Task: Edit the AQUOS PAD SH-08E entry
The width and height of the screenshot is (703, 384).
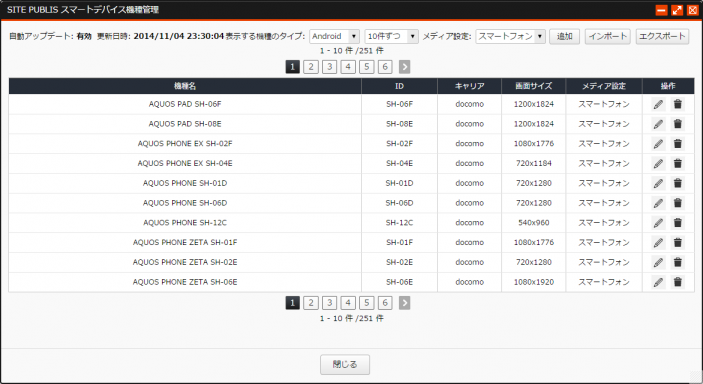Action: coord(658,124)
